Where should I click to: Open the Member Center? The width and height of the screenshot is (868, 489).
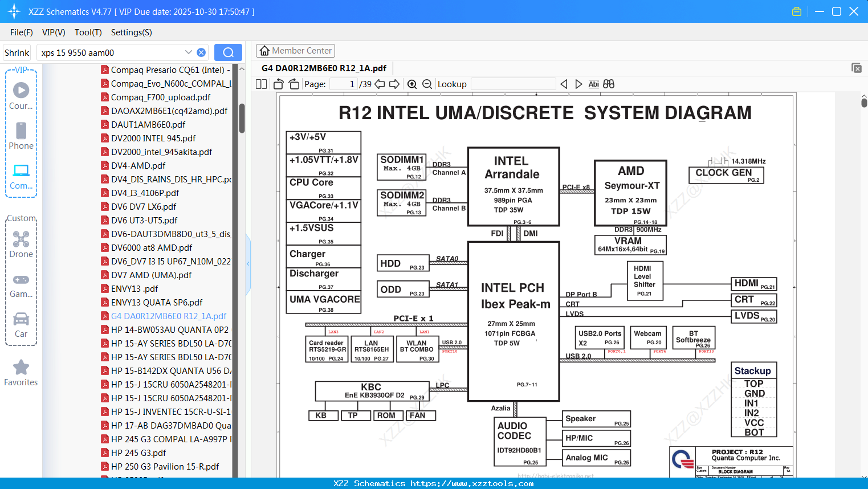point(295,51)
